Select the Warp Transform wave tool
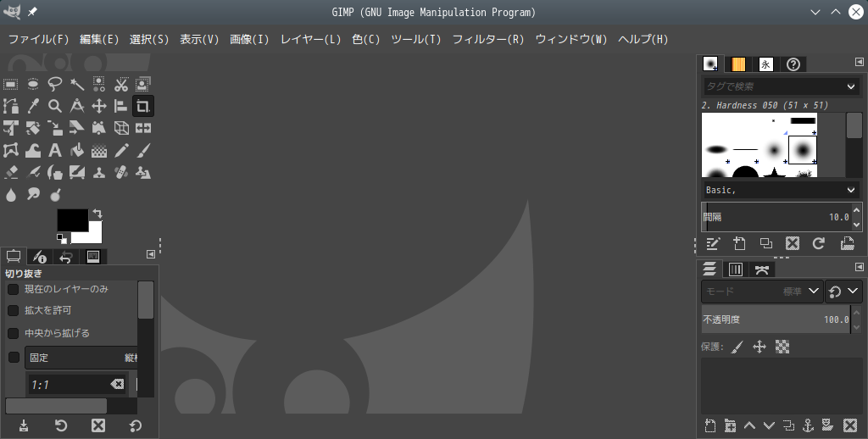868x439 pixels. coord(33,151)
